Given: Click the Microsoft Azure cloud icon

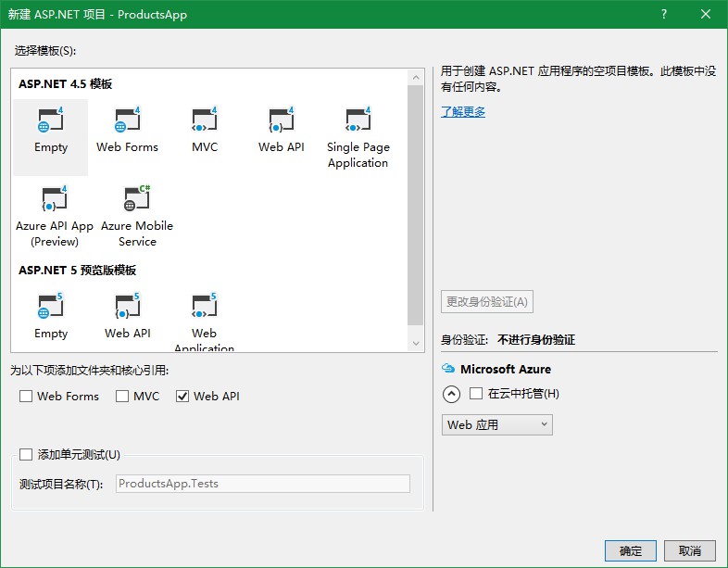Looking at the screenshot, I should click(x=448, y=369).
